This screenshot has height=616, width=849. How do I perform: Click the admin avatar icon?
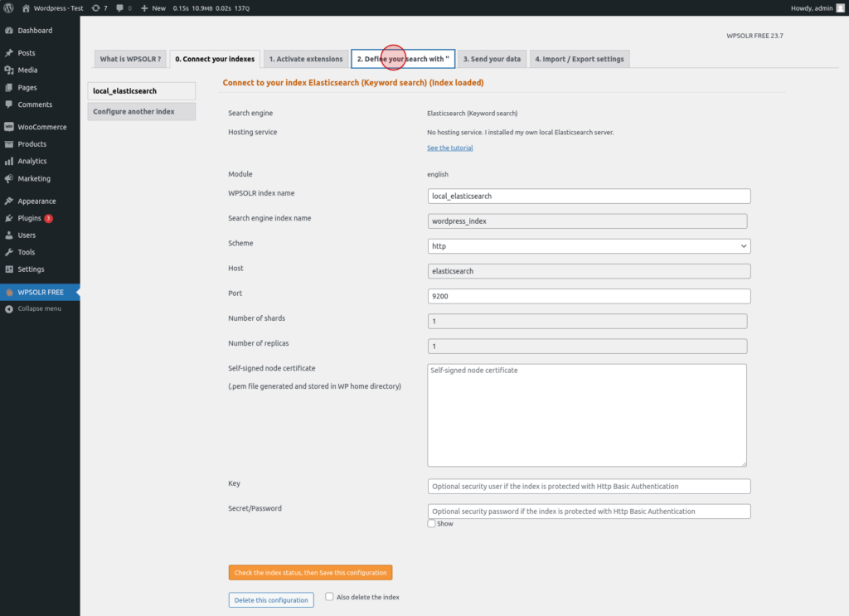[841, 8]
